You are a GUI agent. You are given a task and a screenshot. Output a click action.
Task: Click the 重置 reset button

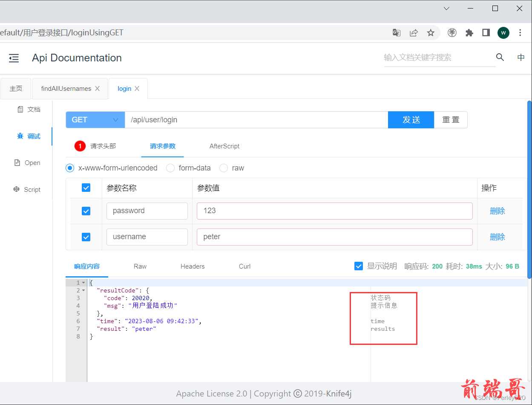pyautogui.click(x=451, y=120)
